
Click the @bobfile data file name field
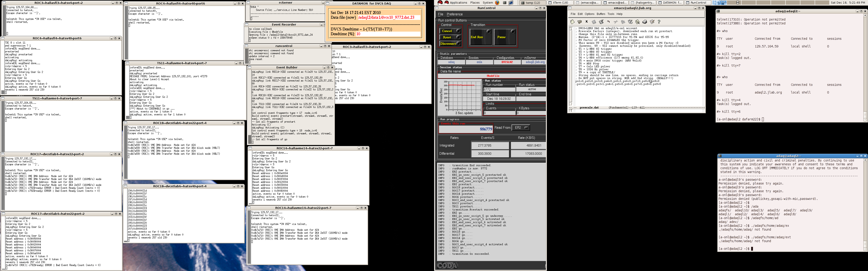492,76
